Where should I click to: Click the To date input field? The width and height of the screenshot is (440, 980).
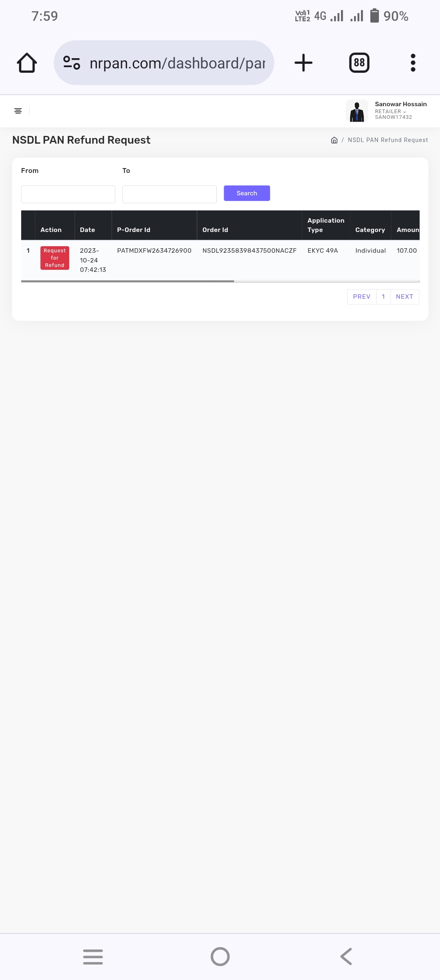tap(169, 194)
